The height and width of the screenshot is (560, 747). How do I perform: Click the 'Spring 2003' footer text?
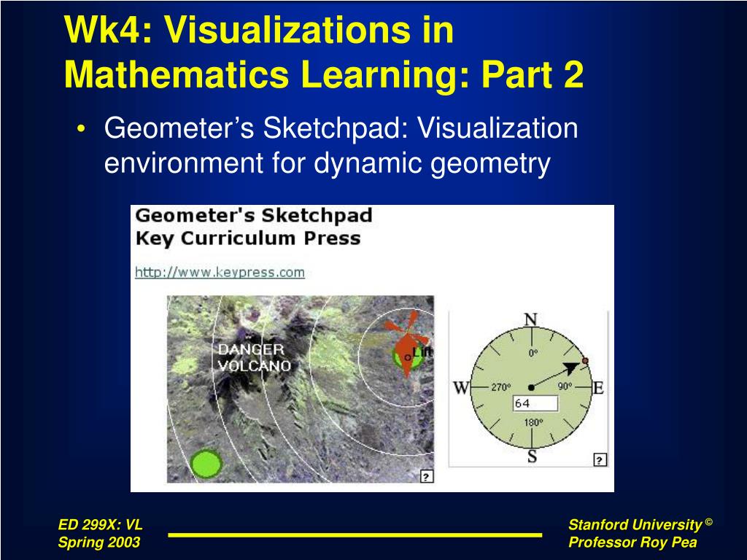pos(99,542)
